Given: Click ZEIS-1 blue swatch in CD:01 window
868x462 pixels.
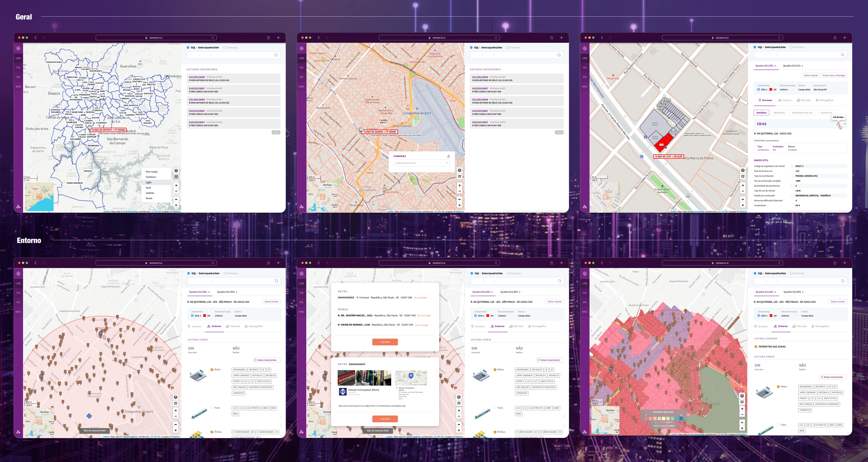Looking at the screenshot, I should 759,90.
